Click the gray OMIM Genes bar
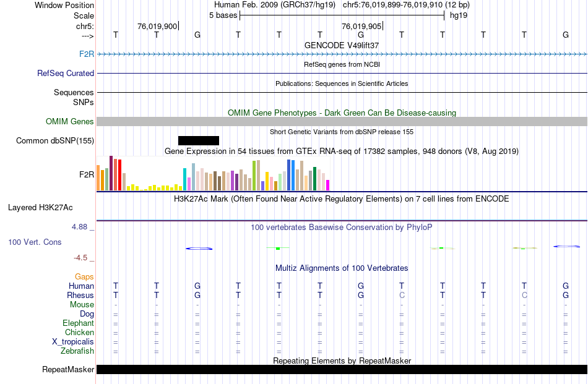588x384 pixels. (342, 121)
